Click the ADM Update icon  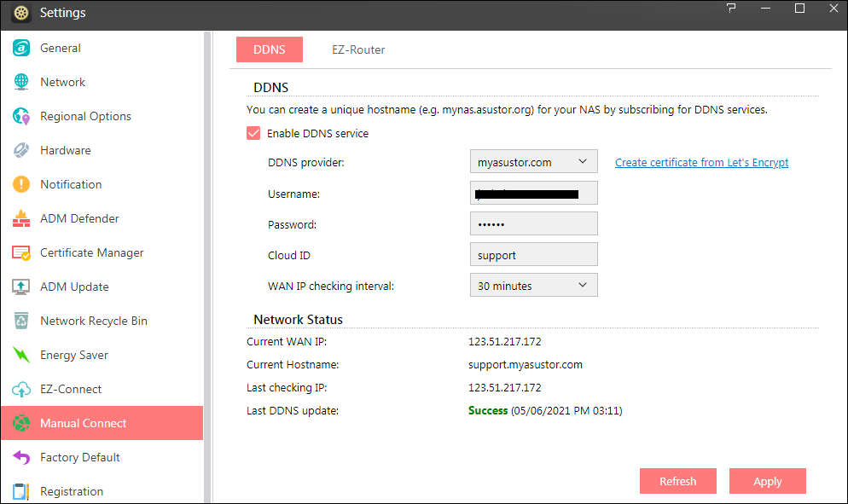[21, 287]
